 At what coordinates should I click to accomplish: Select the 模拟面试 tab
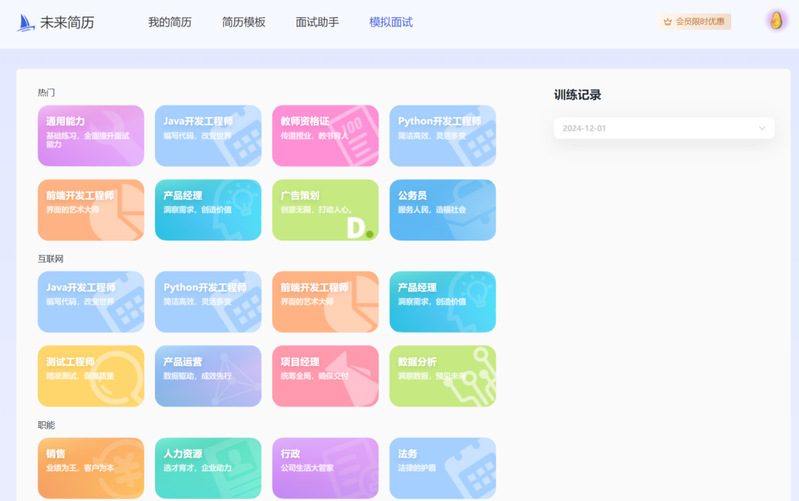point(390,22)
